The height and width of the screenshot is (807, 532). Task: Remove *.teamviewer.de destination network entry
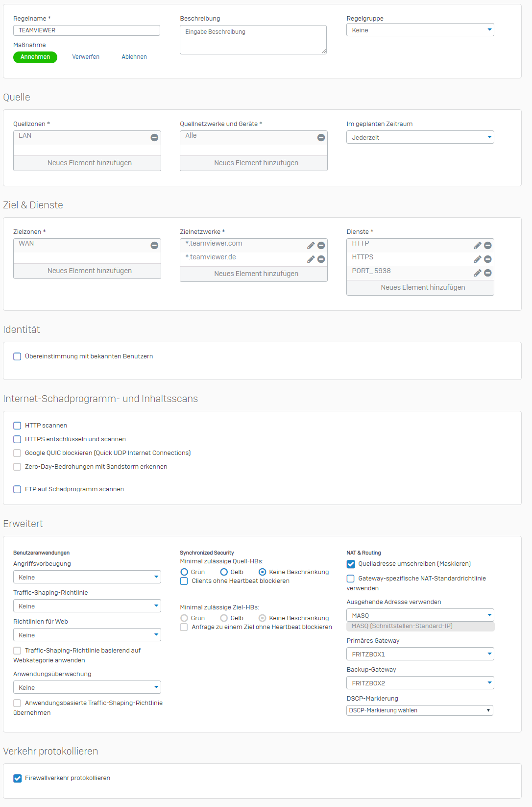pyautogui.click(x=321, y=259)
